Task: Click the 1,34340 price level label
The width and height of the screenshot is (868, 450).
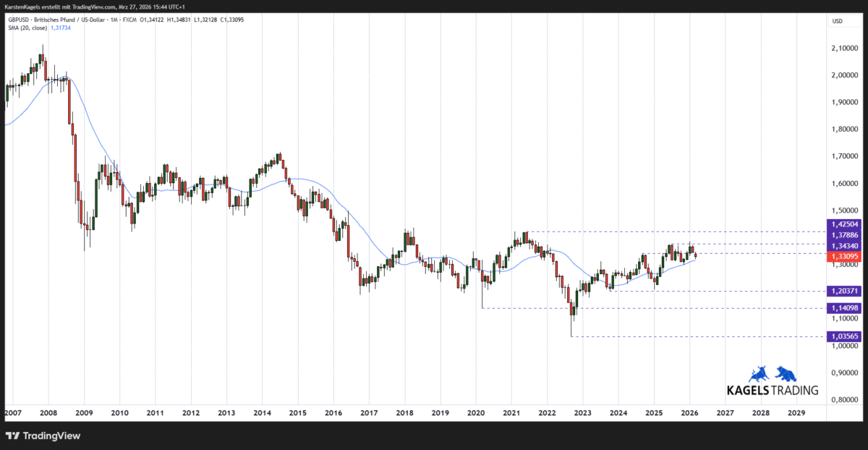Action: click(843, 245)
